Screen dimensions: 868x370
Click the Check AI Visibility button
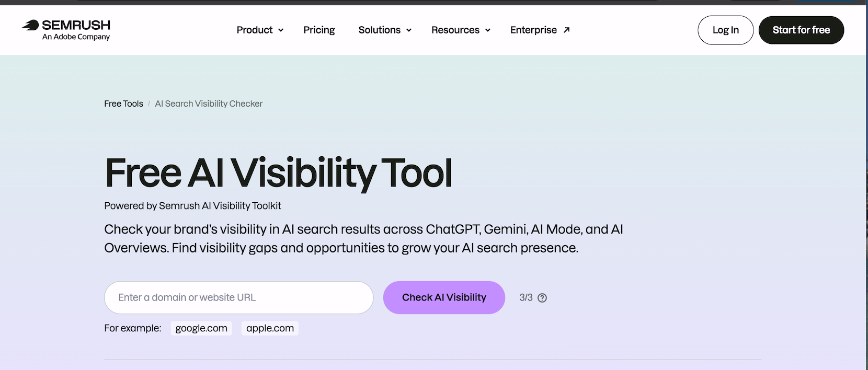point(444,297)
